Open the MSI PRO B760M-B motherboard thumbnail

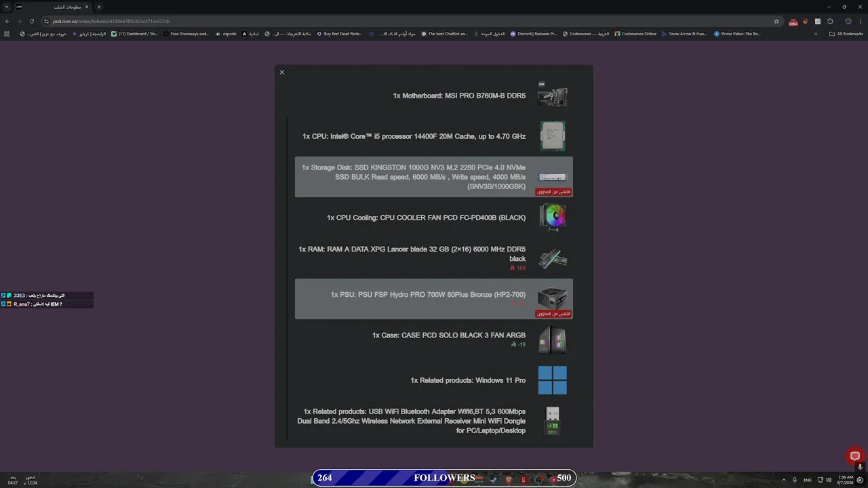pos(552,96)
